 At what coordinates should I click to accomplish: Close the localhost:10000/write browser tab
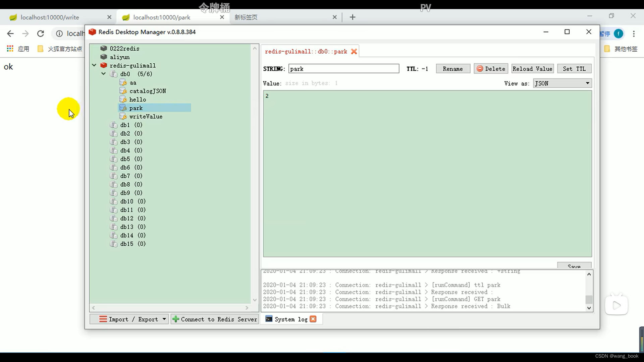109,17
